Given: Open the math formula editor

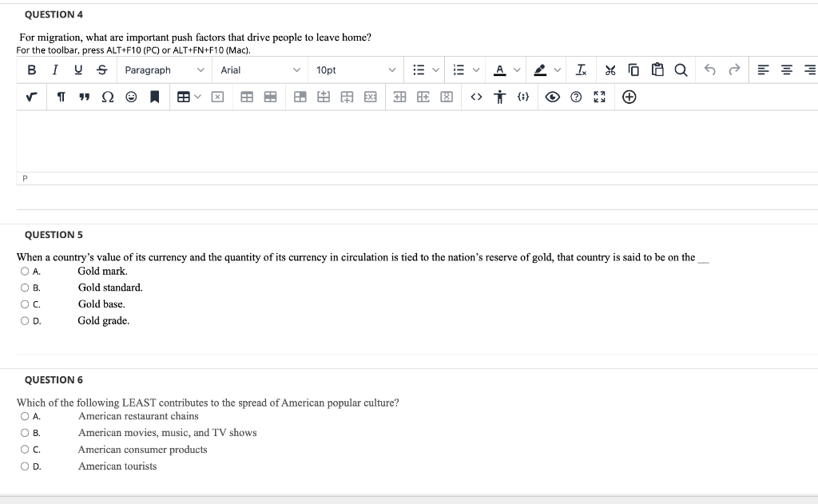Looking at the screenshot, I should click(x=31, y=97).
